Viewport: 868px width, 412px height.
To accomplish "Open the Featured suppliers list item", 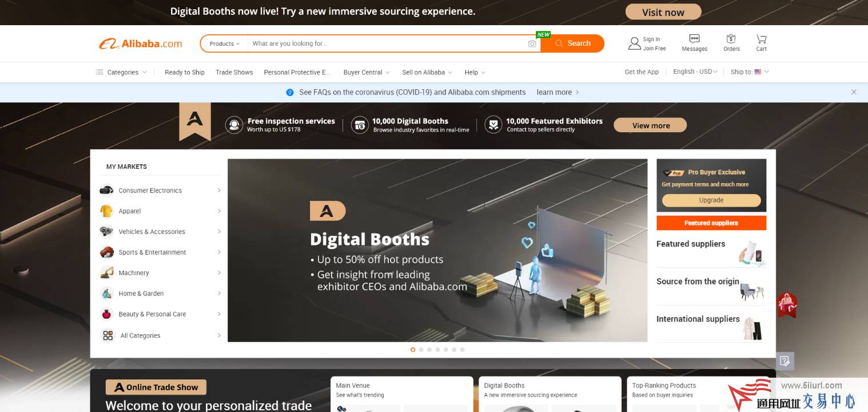I will (711, 249).
